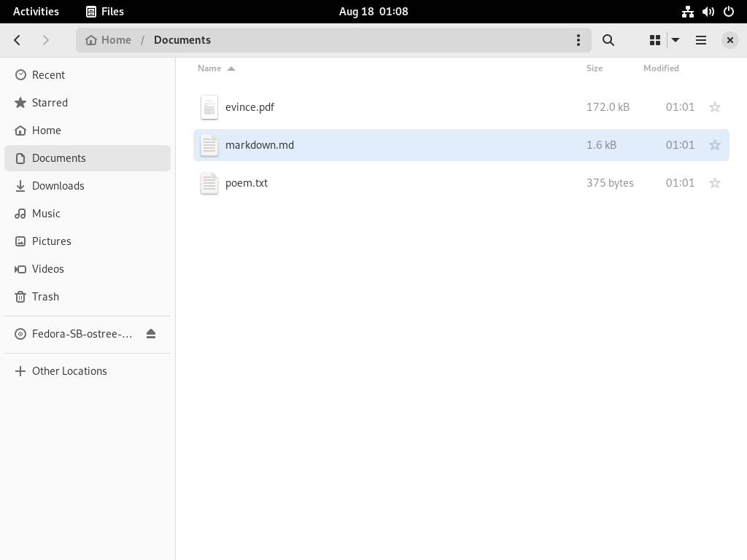Viewport: 747px width, 560px height.
Task: Click the Home breadcrumb in path bar
Action: click(x=108, y=40)
